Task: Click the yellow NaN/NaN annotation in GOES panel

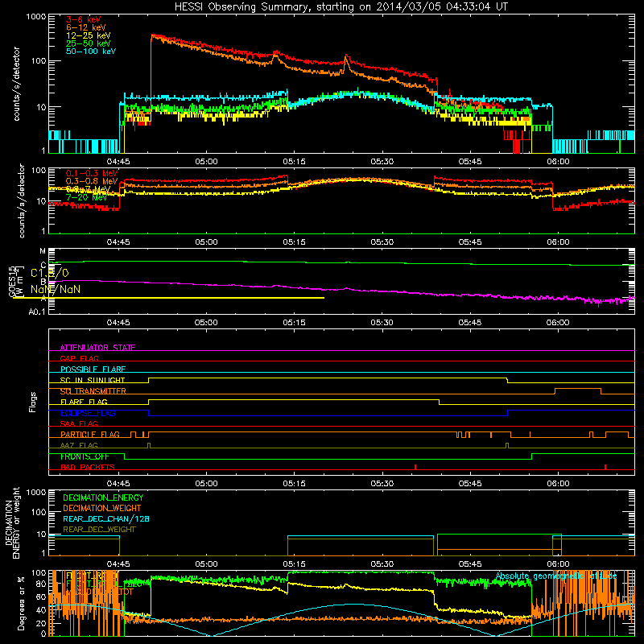Action: point(56,289)
